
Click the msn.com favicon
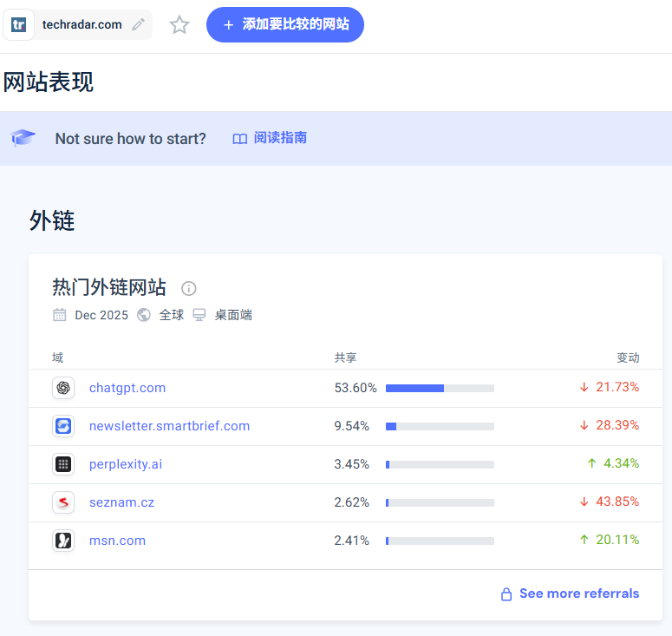(63, 541)
